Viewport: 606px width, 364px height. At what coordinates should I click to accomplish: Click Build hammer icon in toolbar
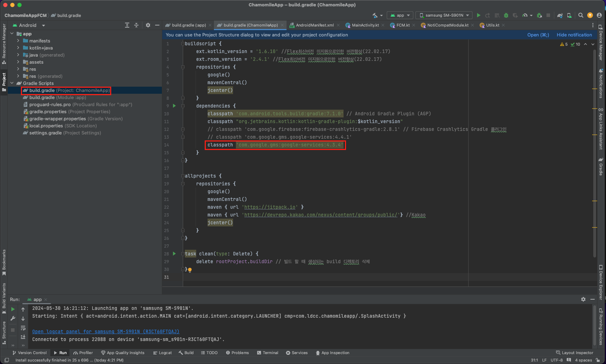point(375,15)
